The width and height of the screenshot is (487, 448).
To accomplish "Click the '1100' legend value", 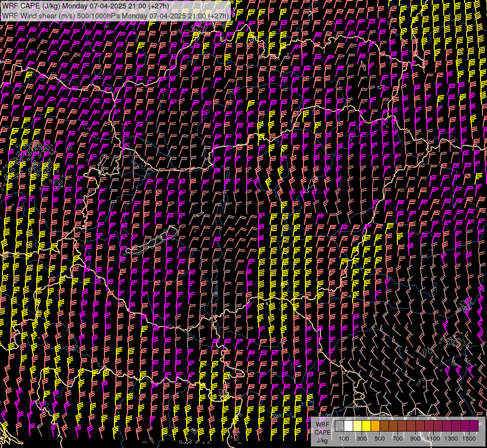I will pyautogui.click(x=433, y=439).
